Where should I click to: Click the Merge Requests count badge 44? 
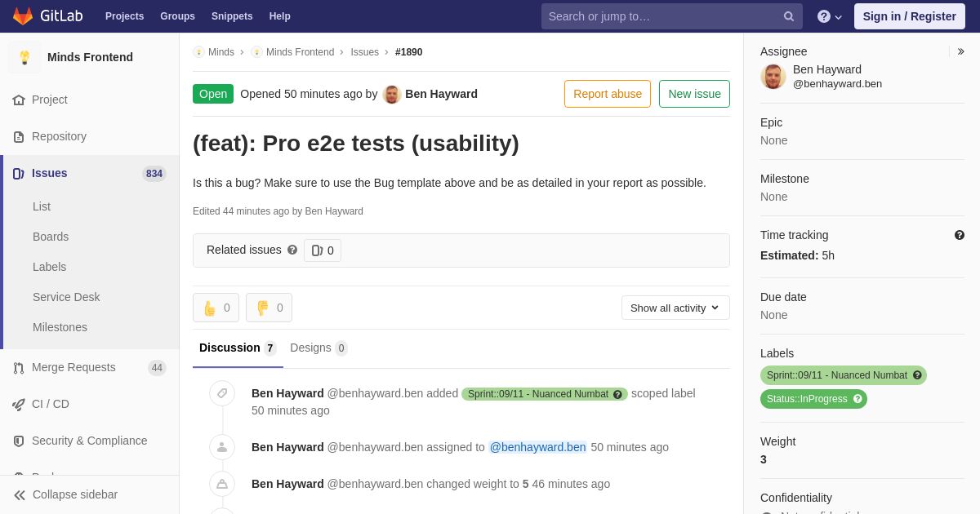coord(157,368)
